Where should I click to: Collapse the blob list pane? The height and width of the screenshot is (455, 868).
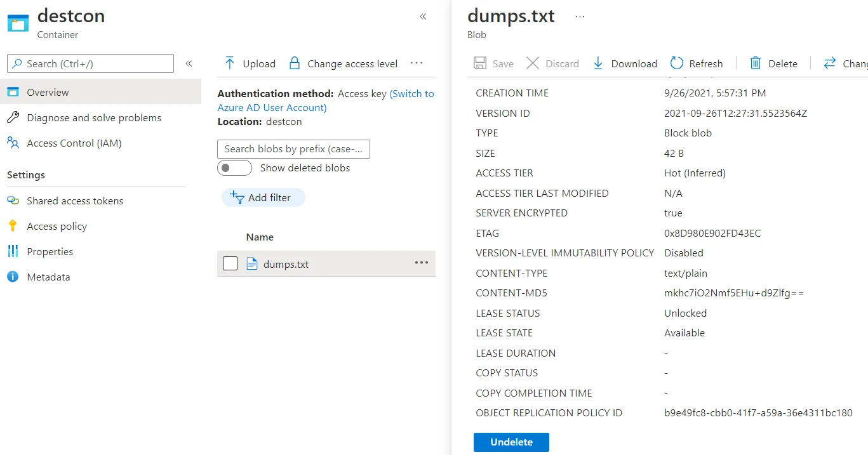tap(423, 17)
